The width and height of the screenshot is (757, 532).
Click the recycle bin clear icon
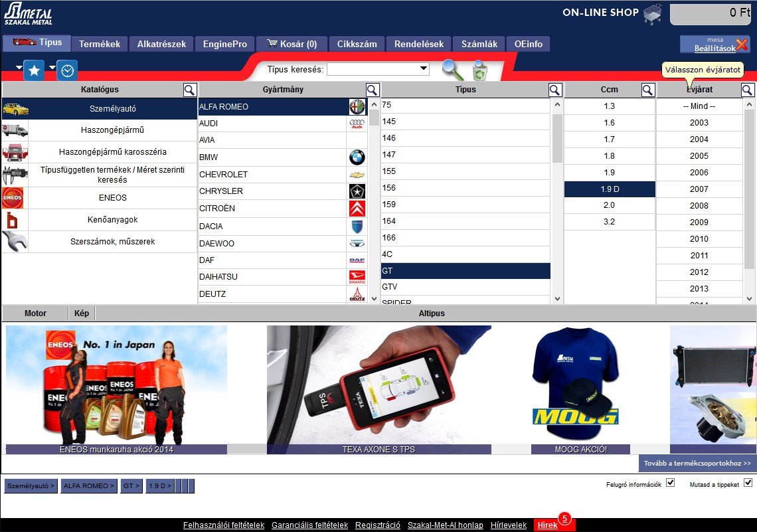click(479, 70)
